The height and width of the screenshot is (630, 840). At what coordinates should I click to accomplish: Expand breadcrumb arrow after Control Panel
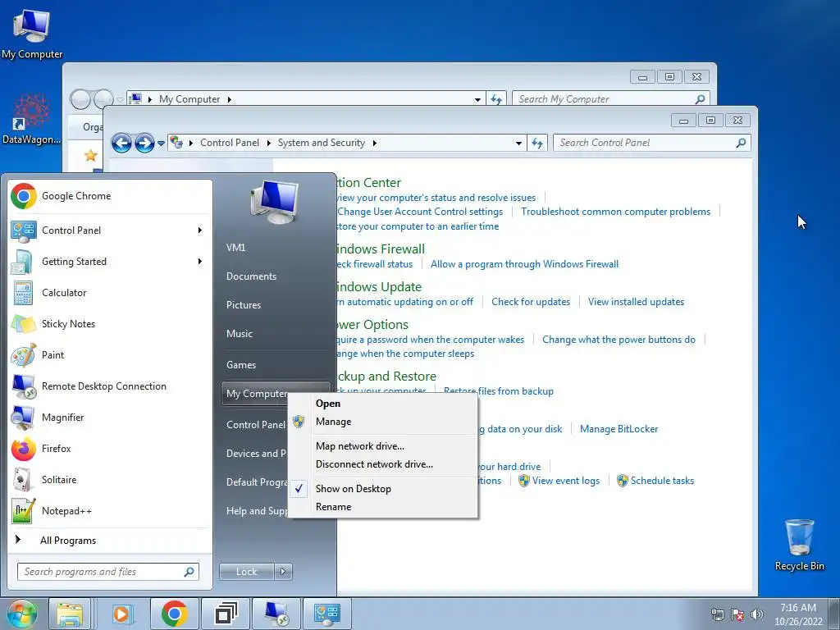click(268, 143)
